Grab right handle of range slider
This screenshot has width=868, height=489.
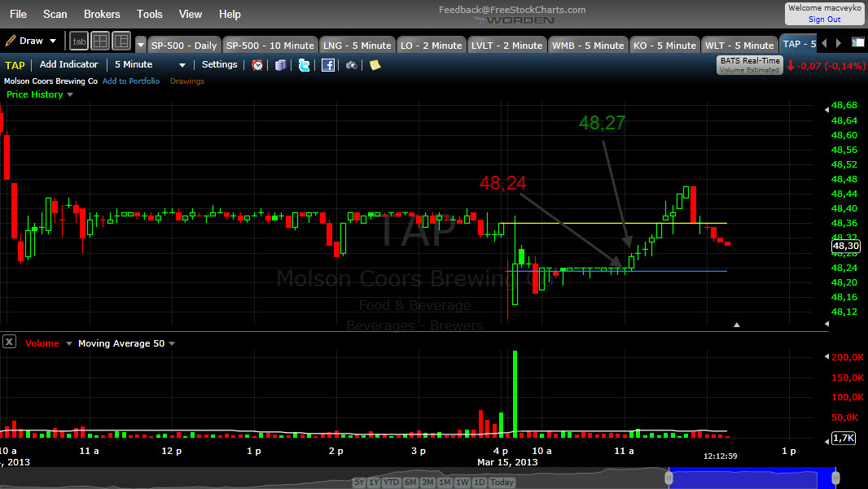pos(836,478)
